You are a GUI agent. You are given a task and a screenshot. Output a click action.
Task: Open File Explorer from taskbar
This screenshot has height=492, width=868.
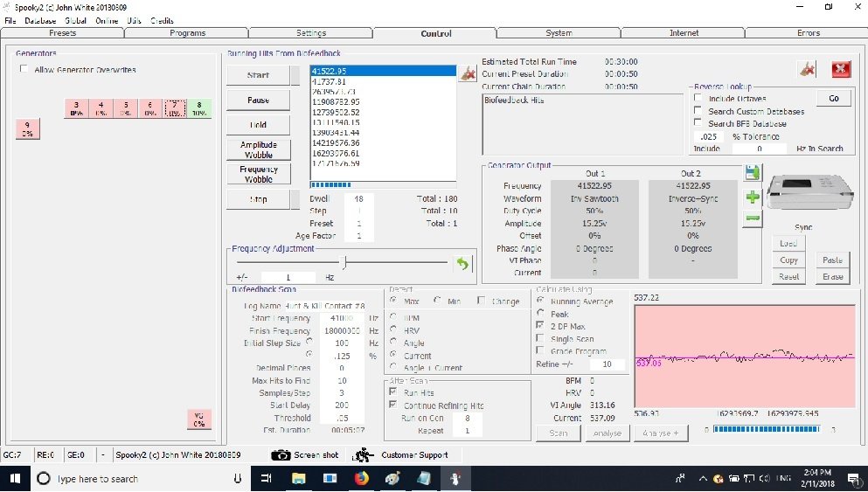(x=298, y=479)
